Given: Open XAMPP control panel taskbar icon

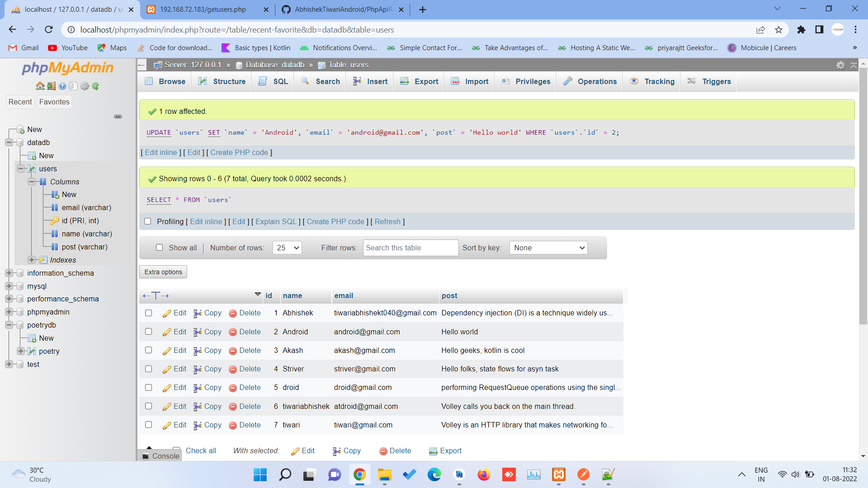Looking at the screenshot, I should click(559, 474).
